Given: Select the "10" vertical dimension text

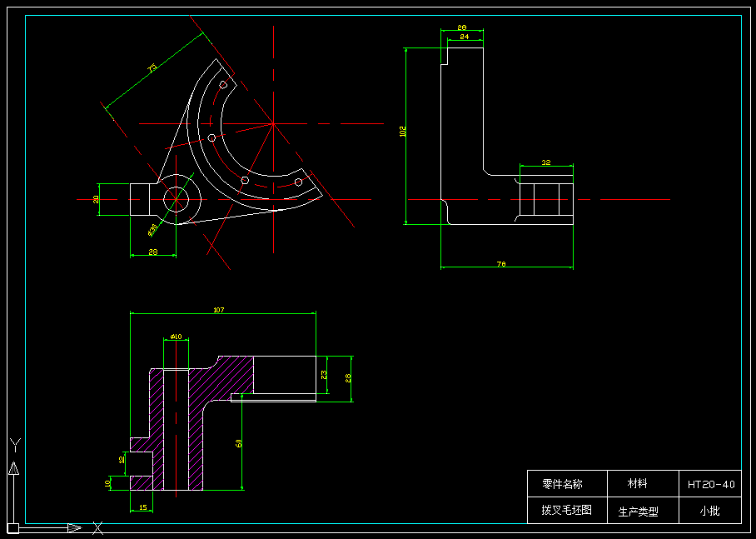Looking at the screenshot, I should (x=107, y=482).
